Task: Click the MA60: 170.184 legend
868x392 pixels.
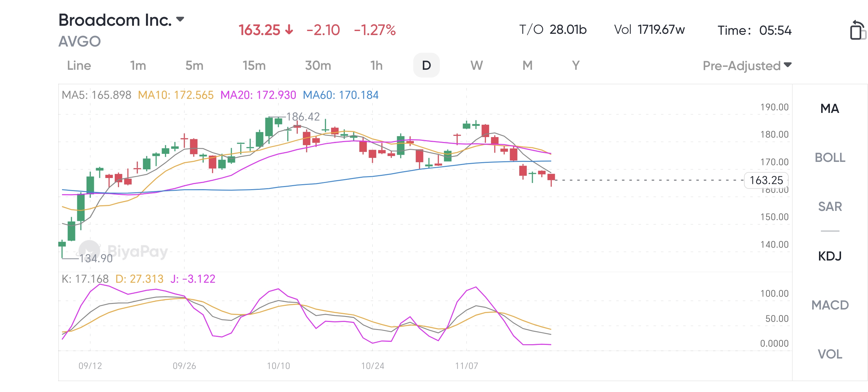Action: 341,95
